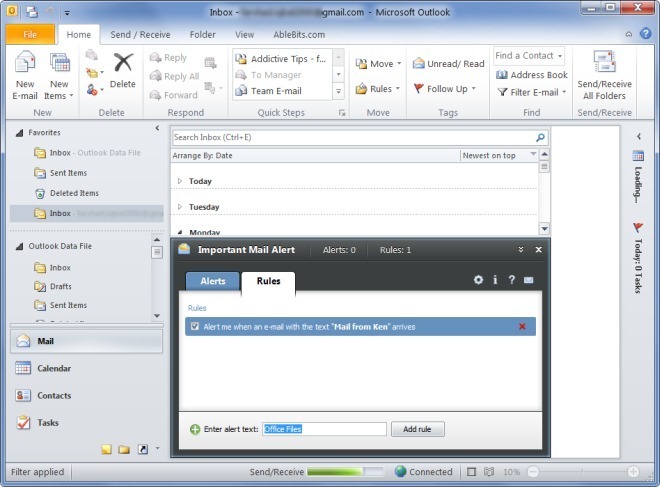Run To Manager quick step
Viewport: 660px width, 487px height.
click(x=281, y=75)
